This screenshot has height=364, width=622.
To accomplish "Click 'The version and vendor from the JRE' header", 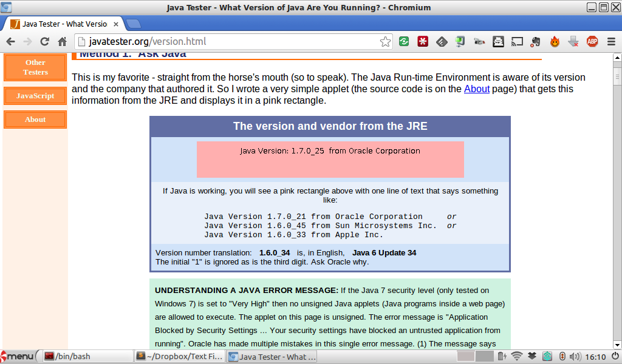I will coord(330,126).
